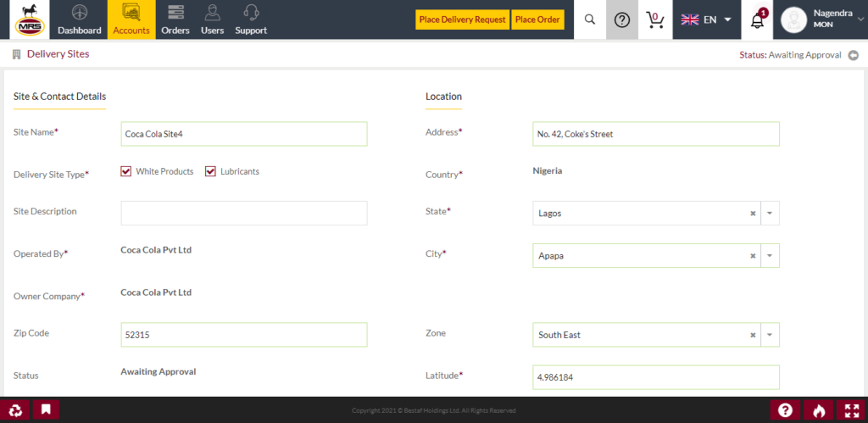Clear the Apapa city selection
The width and height of the screenshot is (868, 423).
[x=753, y=256]
